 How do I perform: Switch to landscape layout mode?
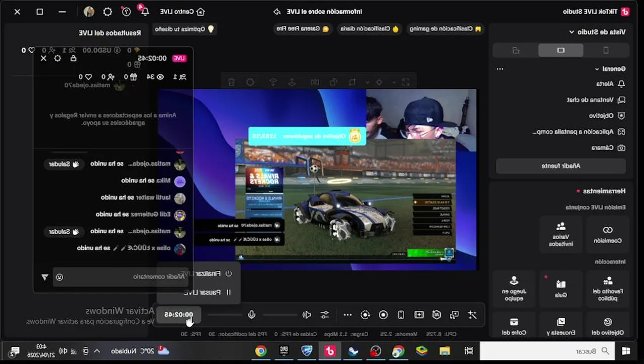point(561,50)
